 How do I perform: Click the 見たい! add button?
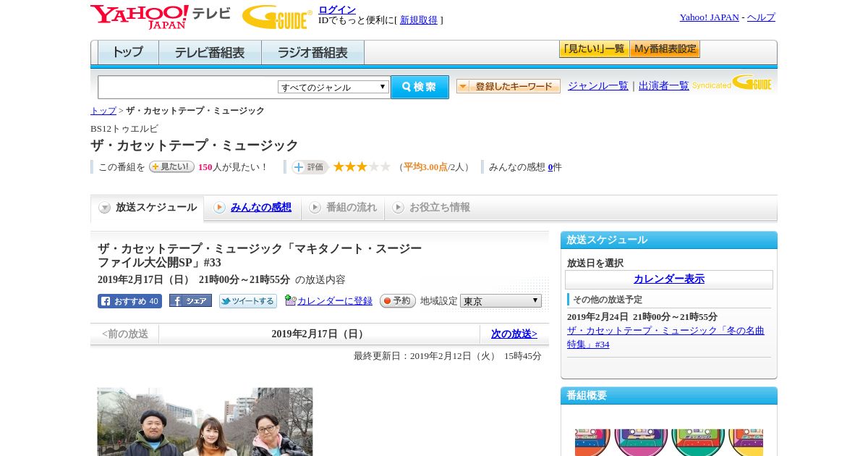click(171, 166)
